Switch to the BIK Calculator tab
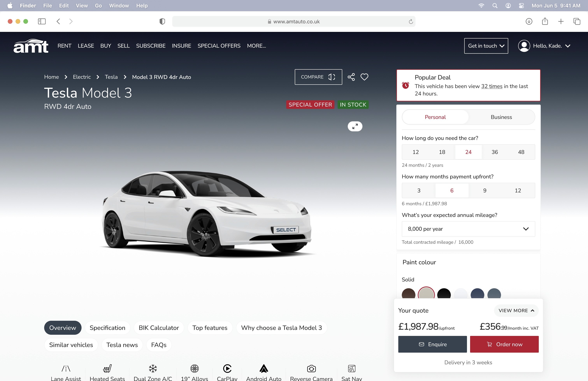Image resolution: width=588 pixels, height=381 pixels. click(x=159, y=328)
